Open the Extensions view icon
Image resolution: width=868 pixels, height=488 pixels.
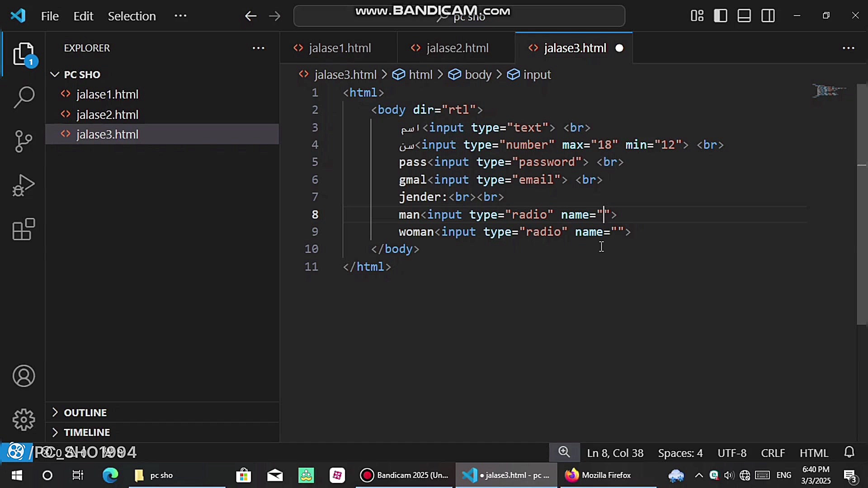click(x=24, y=229)
